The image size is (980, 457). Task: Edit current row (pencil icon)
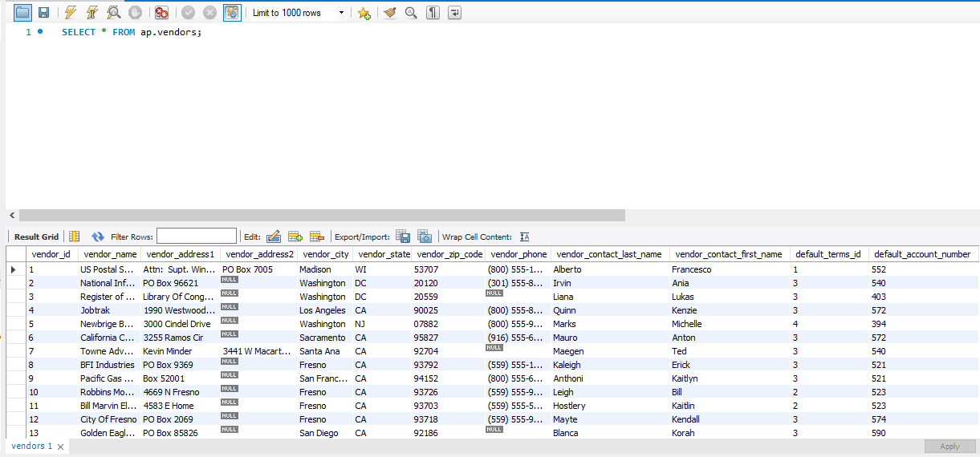[x=273, y=237]
